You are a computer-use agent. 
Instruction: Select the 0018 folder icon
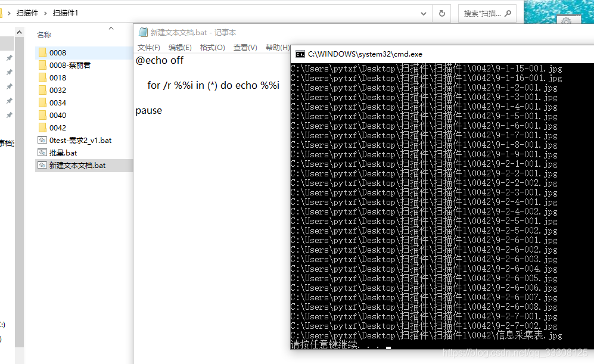coord(42,77)
